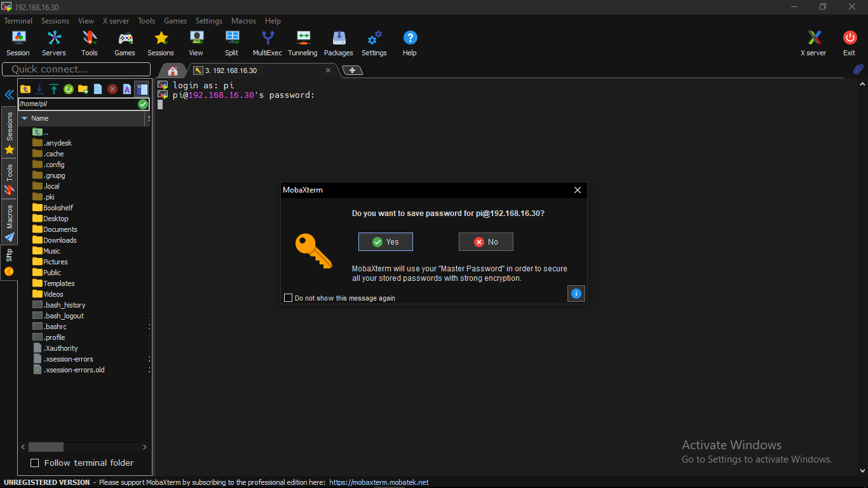This screenshot has height=488, width=868.
Task: Click the paperclip attach icon
Action: pos(858,69)
